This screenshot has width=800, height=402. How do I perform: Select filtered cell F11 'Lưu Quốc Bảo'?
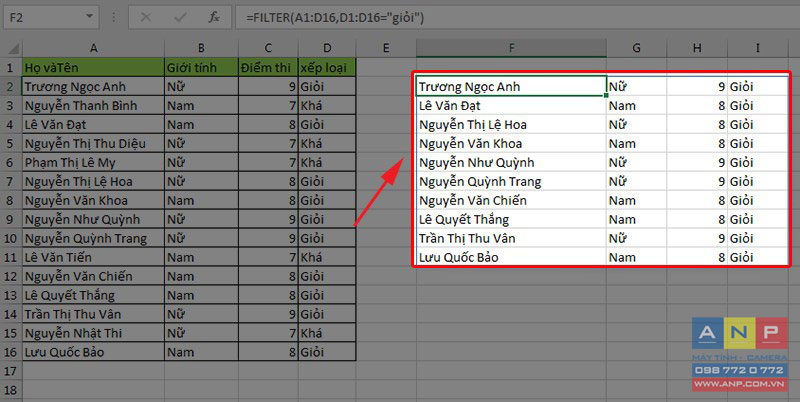coord(511,257)
